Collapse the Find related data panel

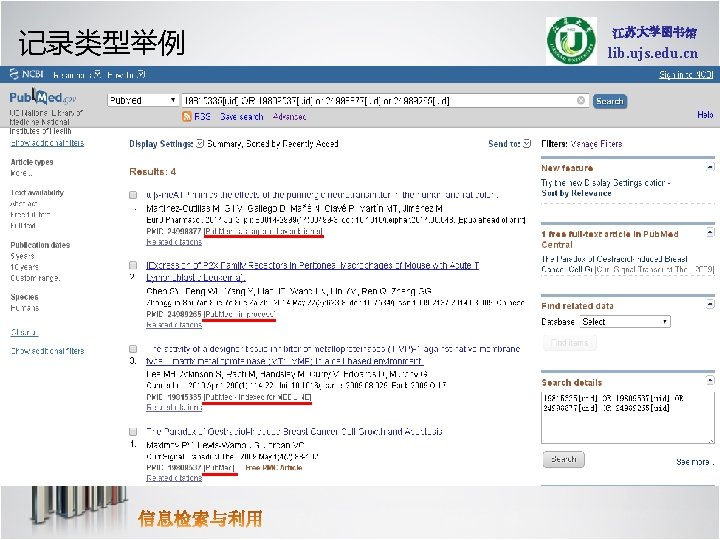click(710, 304)
